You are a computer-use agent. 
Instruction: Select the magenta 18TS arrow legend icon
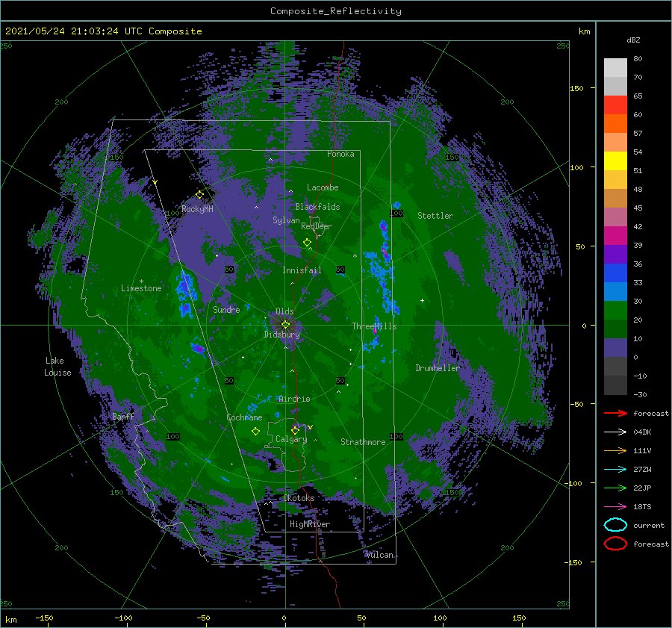pos(615,506)
